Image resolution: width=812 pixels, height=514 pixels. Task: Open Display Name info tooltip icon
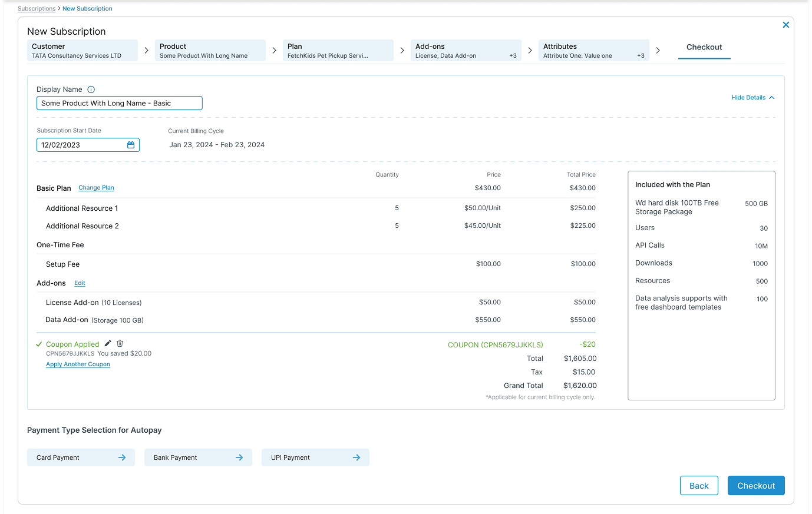pos(91,89)
